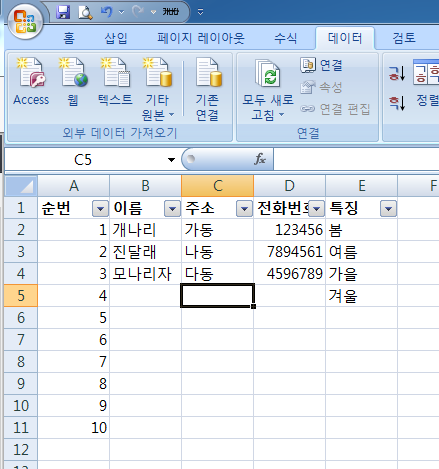Customize Quick Access Toolbar dropdown
The image size is (439, 469).
click(200, 12)
